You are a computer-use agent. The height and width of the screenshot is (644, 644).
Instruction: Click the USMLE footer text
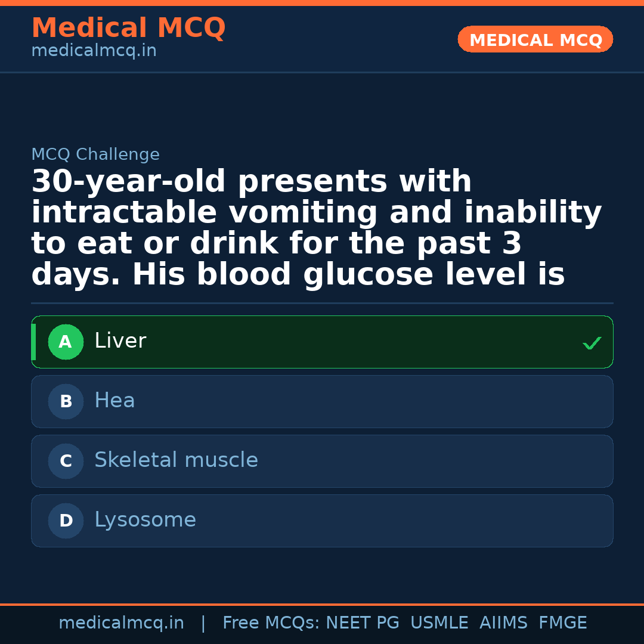(439, 623)
